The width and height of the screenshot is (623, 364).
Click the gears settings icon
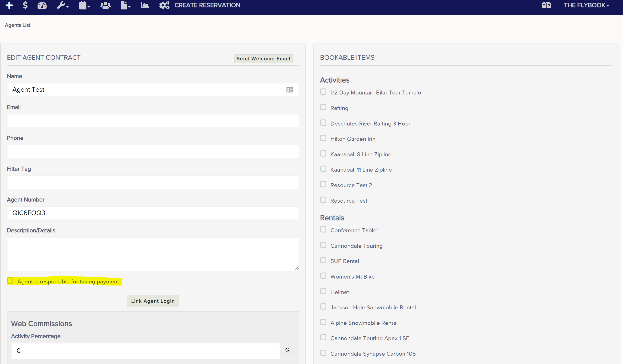tap(164, 5)
